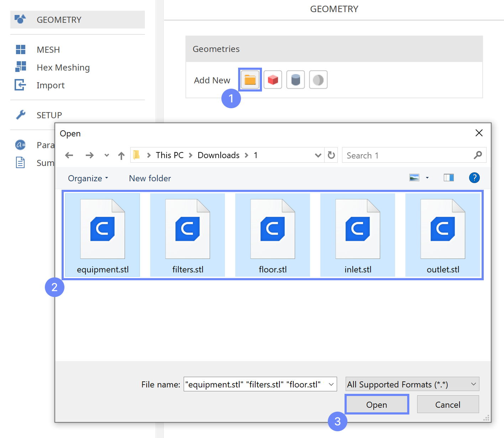The width and height of the screenshot is (504, 438).
Task: Expand the address bar path history
Action: click(318, 155)
